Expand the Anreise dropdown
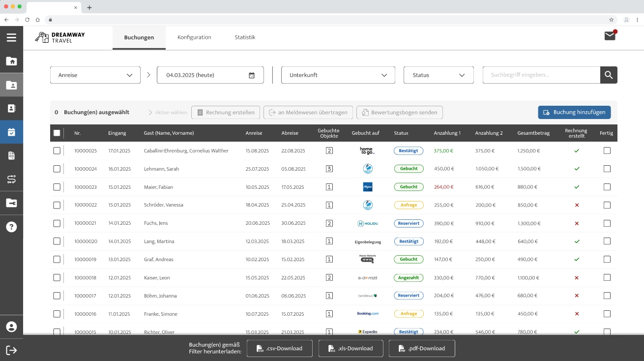Screen dimensions: 644x361 click(95, 75)
